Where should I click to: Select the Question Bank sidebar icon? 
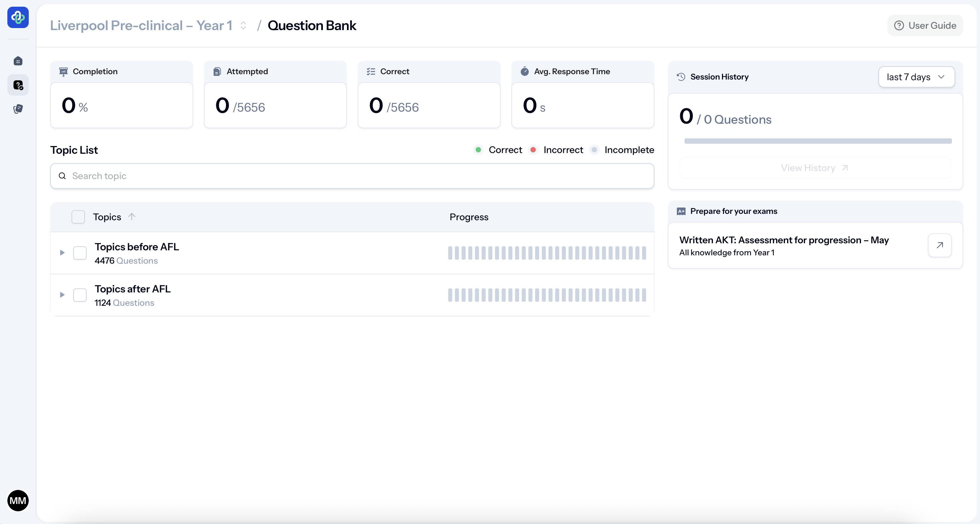tap(18, 85)
